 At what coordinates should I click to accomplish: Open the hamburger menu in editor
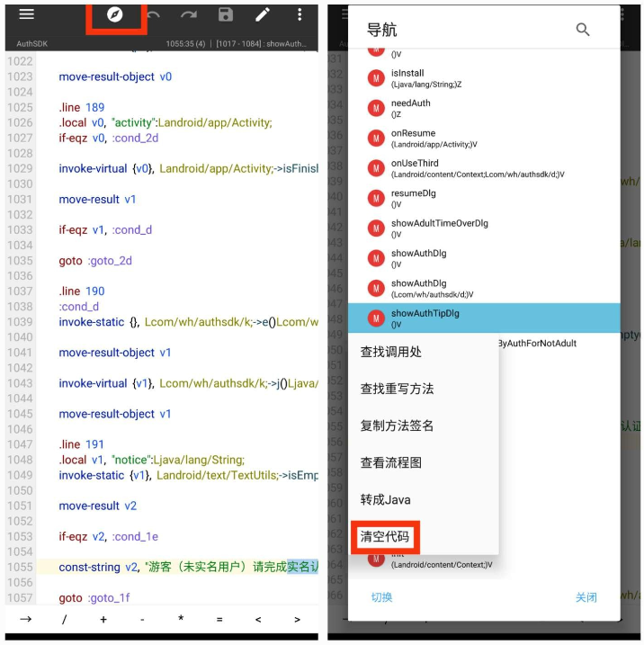pos(26,14)
